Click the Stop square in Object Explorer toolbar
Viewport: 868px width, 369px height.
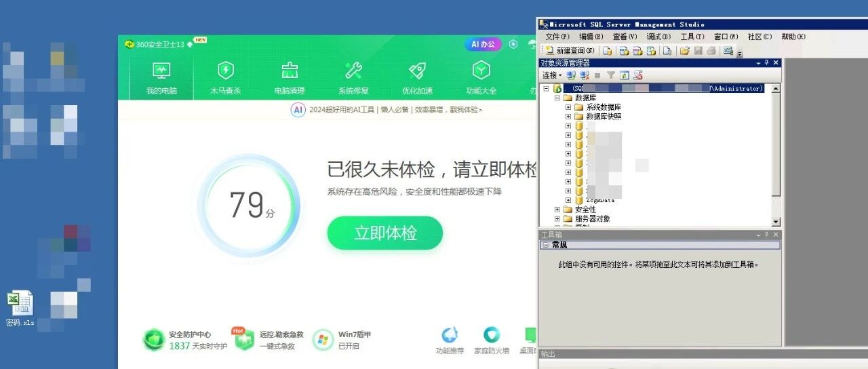597,75
